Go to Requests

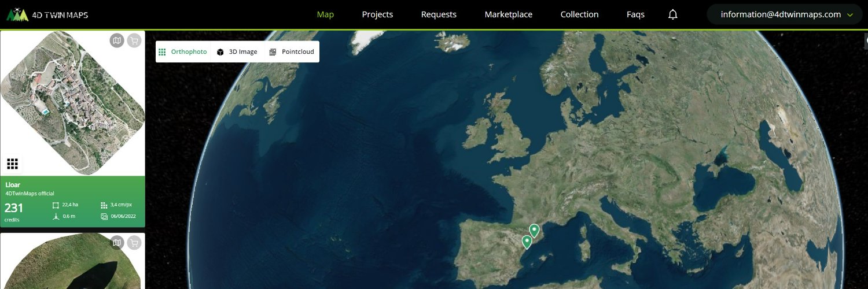[x=439, y=14]
